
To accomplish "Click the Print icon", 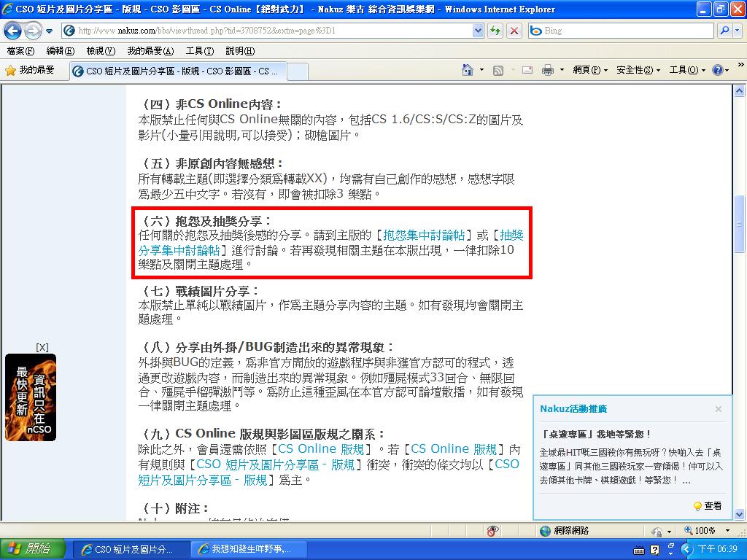I will pos(548,71).
